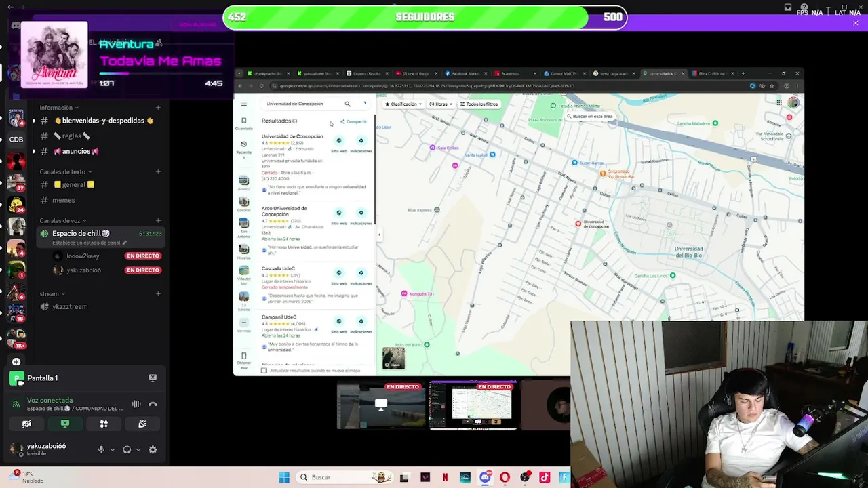The height and width of the screenshot is (488, 868).
Task: Click Compartir link in results panel
Action: (x=353, y=121)
